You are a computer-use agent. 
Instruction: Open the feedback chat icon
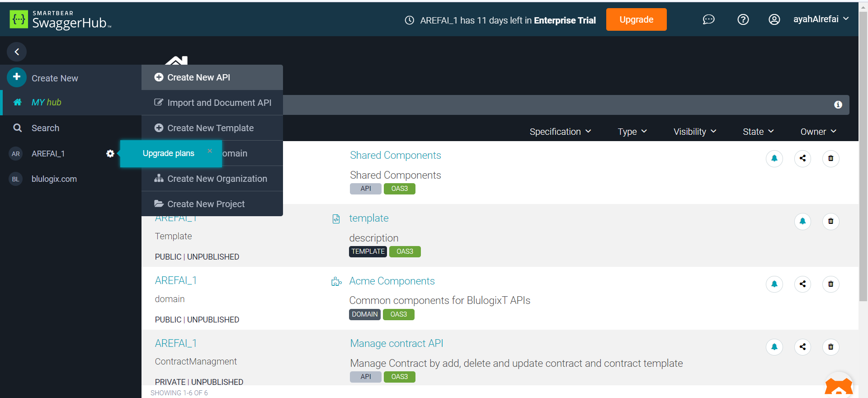point(708,19)
